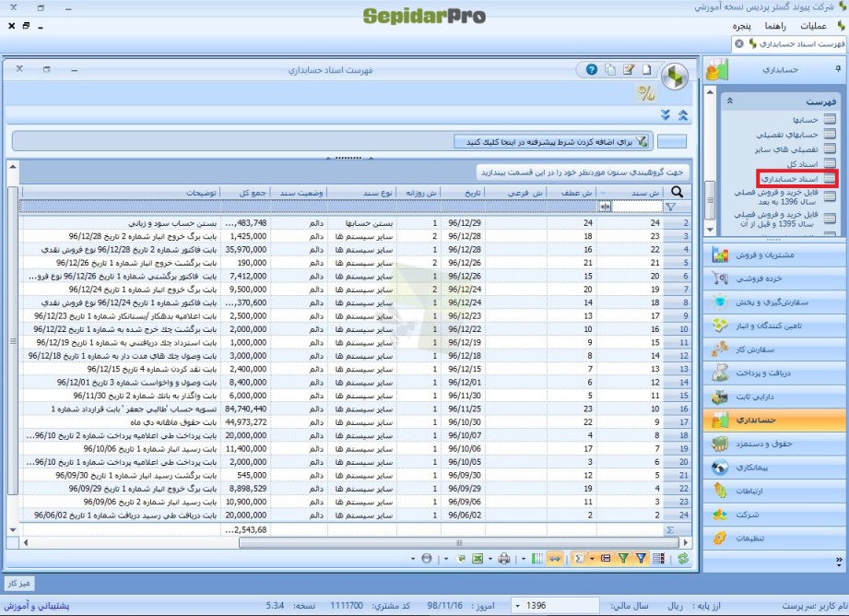This screenshot has width=849, height=616.
Task: Toggle the sigma summary button in toolbar
Action: pyautogui.click(x=579, y=559)
